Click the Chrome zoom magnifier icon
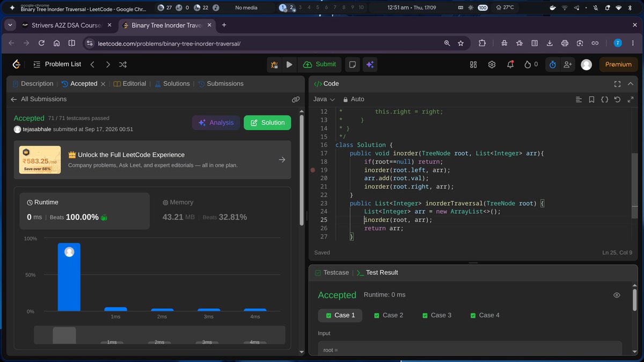This screenshot has width=644, height=362. pyautogui.click(x=447, y=44)
